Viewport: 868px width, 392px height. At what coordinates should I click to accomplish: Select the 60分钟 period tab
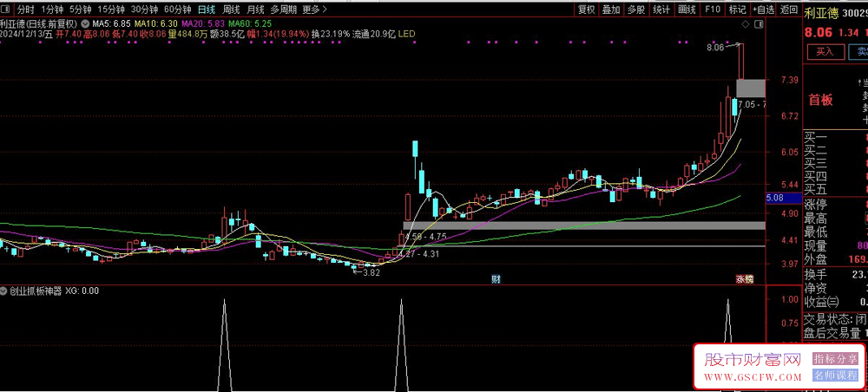(x=178, y=10)
